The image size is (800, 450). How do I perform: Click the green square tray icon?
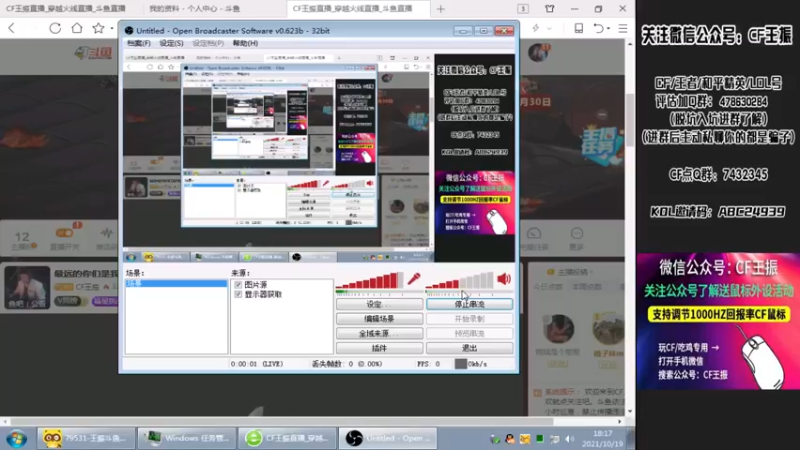[x=540, y=438]
